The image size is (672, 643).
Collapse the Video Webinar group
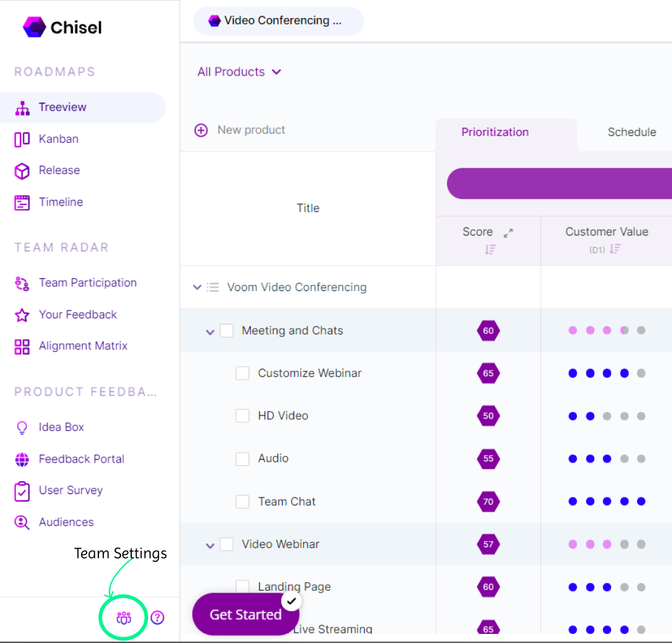[x=210, y=544]
